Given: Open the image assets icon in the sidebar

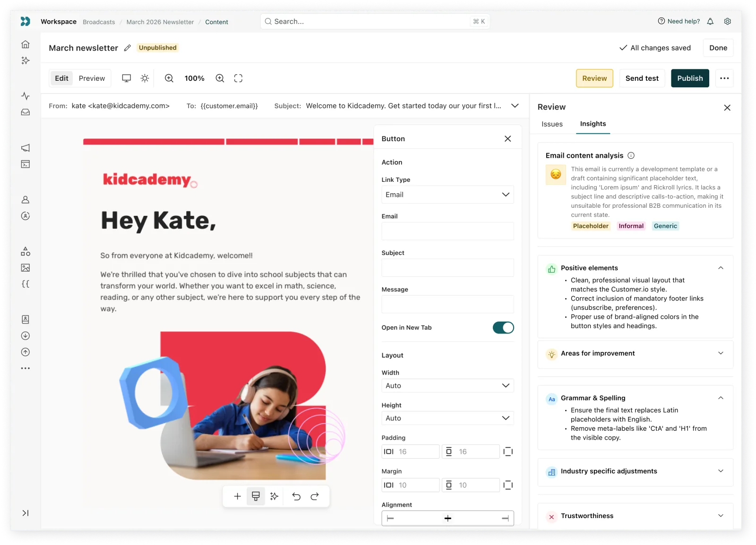Looking at the screenshot, I should (26, 268).
